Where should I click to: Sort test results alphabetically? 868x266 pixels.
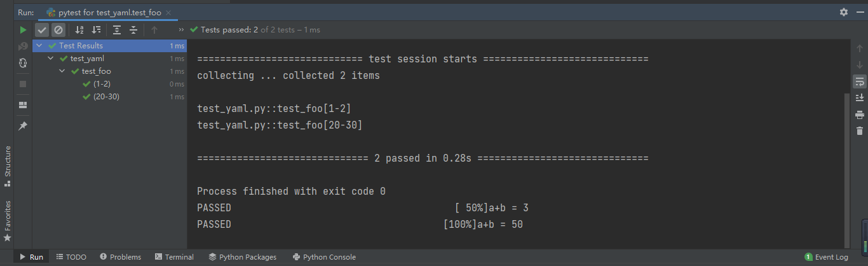pos(79,30)
